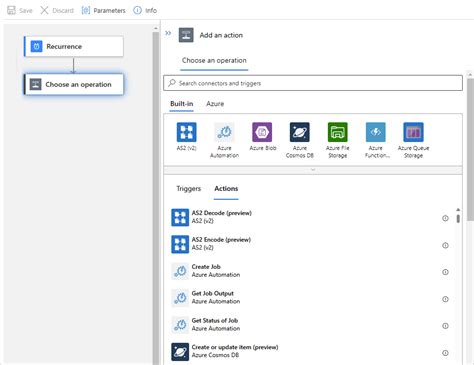Click the AS2 Decode action icon

pyautogui.click(x=180, y=217)
